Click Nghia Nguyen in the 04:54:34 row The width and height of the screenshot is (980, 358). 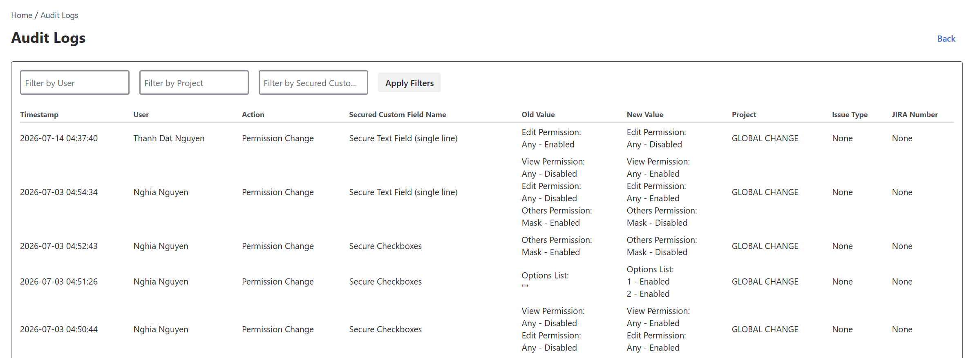pos(161,192)
